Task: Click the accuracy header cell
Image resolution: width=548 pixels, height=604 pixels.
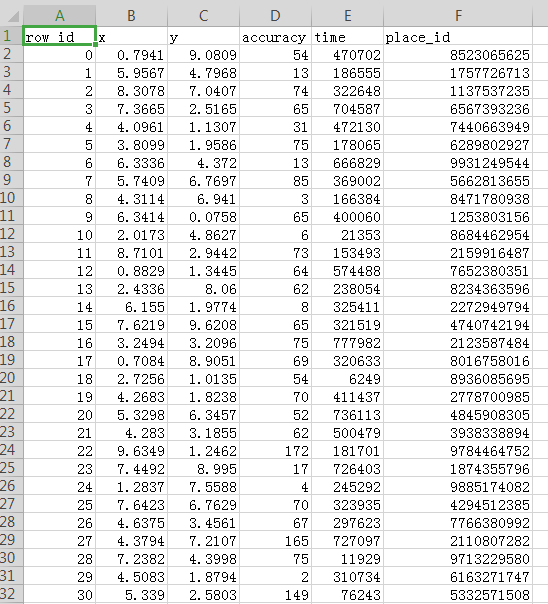Action: coord(275,36)
